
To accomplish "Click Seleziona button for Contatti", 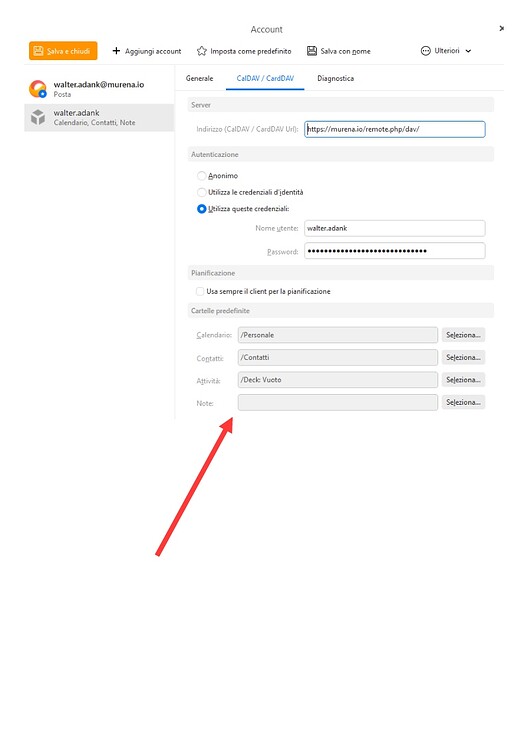I will 463,357.
